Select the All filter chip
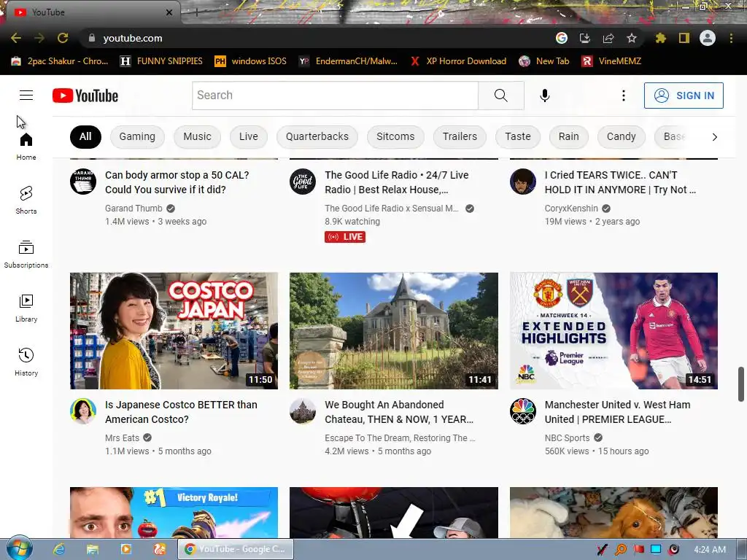The image size is (747, 560). click(85, 136)
